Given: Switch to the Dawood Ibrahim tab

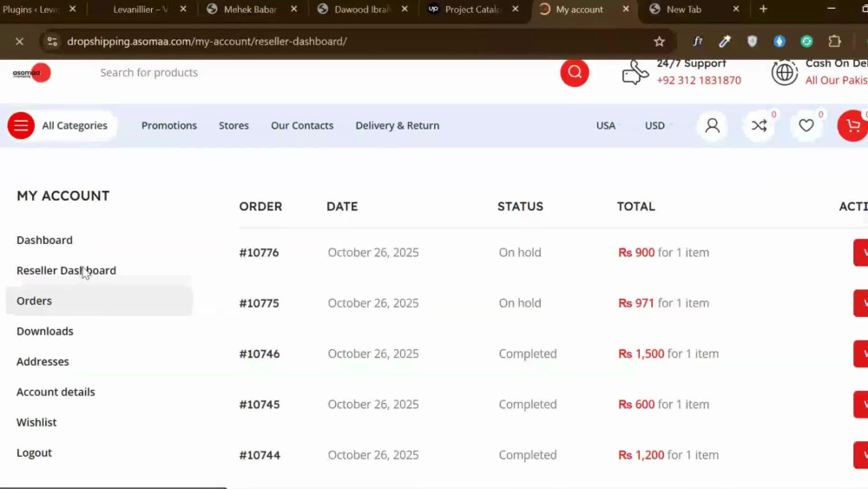Looking at the screenshot, I should pyautogui.click(x=362, y=9).
